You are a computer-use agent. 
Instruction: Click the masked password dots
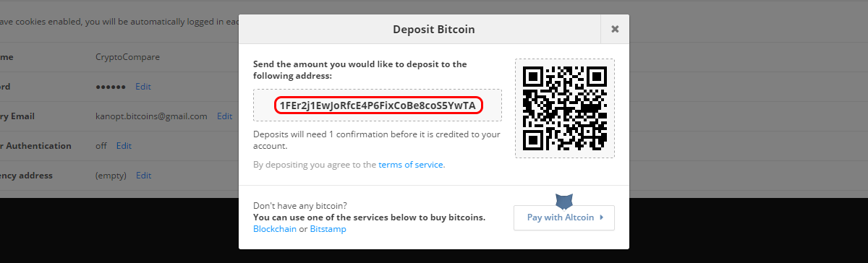point(111,86)
